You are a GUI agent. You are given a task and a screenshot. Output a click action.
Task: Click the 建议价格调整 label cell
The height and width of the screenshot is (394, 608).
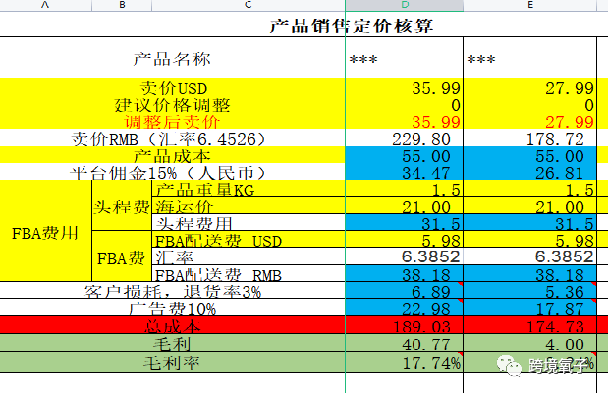(x=173, y=105)
